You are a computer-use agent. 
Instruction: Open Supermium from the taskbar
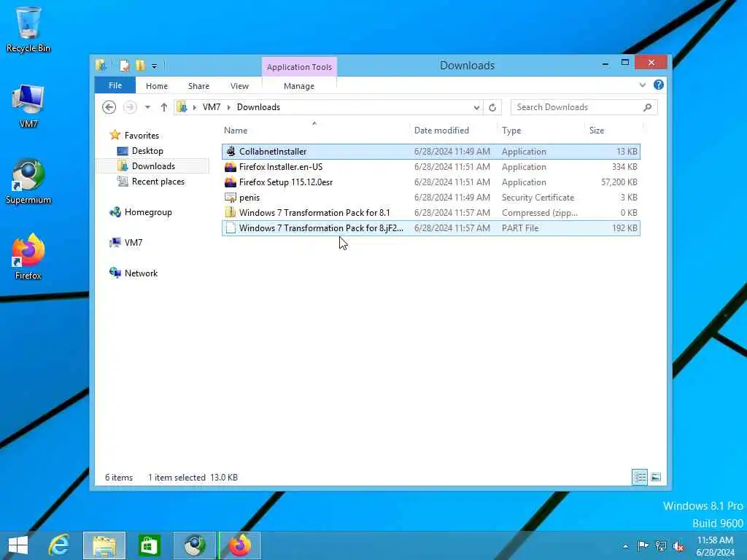pyautogui.click(x=194, y=545)
